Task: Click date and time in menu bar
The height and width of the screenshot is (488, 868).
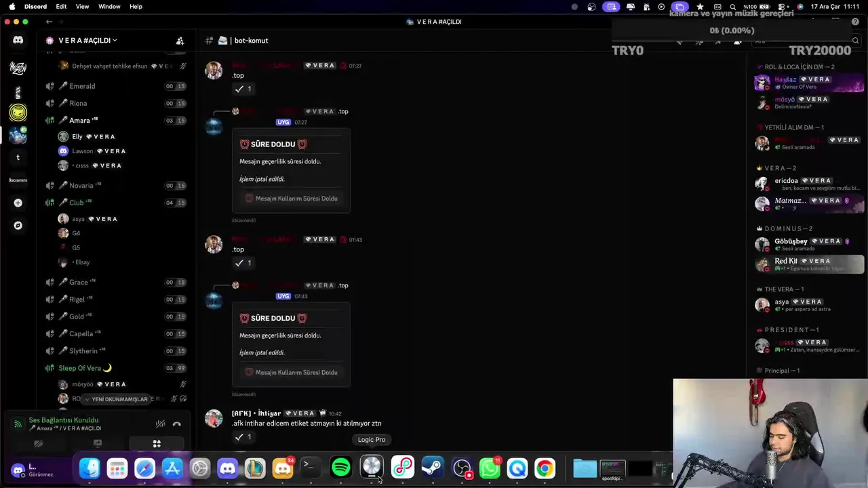Action: coord(835,7)
